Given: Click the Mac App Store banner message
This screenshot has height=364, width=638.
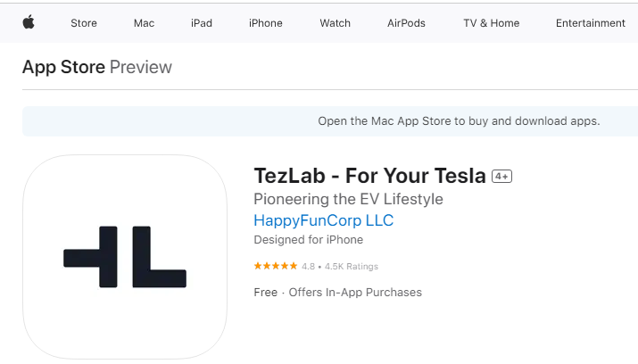Looking at the screenshot, I should [459, 121].
